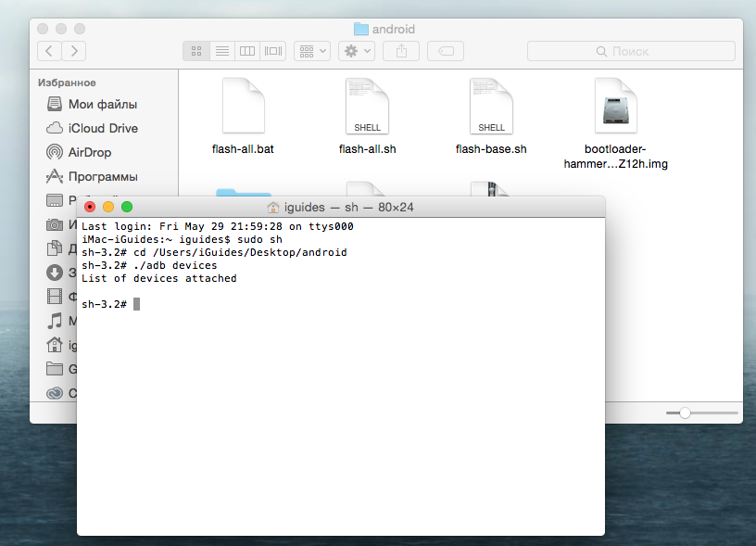Click the Share toolbar button
Viewport: 756px width, 546px height.
coord(401,51)
